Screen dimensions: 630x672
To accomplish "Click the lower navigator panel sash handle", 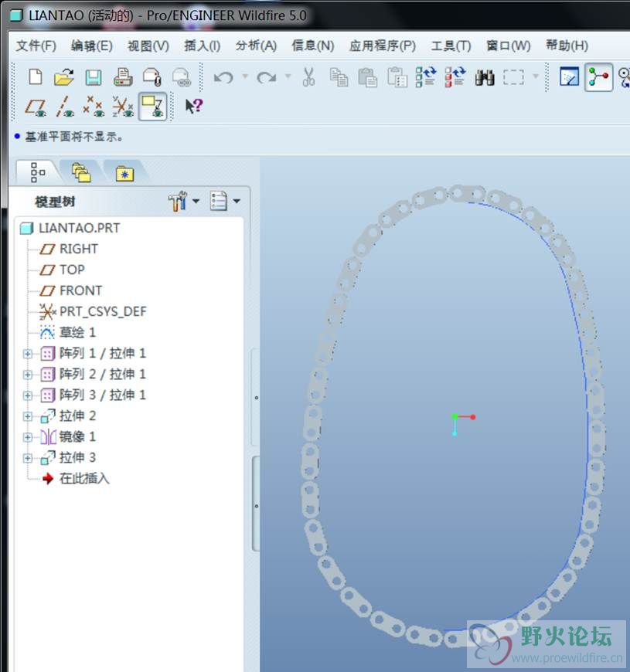I will click(256, 504).
